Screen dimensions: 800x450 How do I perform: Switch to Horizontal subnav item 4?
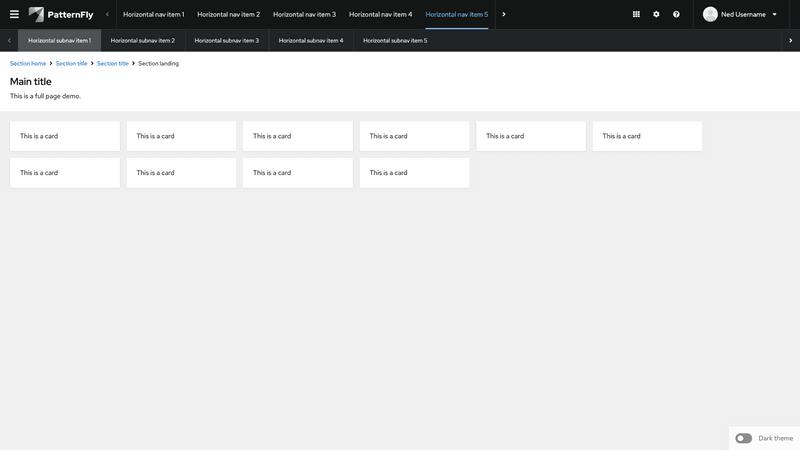click(311, 40)
